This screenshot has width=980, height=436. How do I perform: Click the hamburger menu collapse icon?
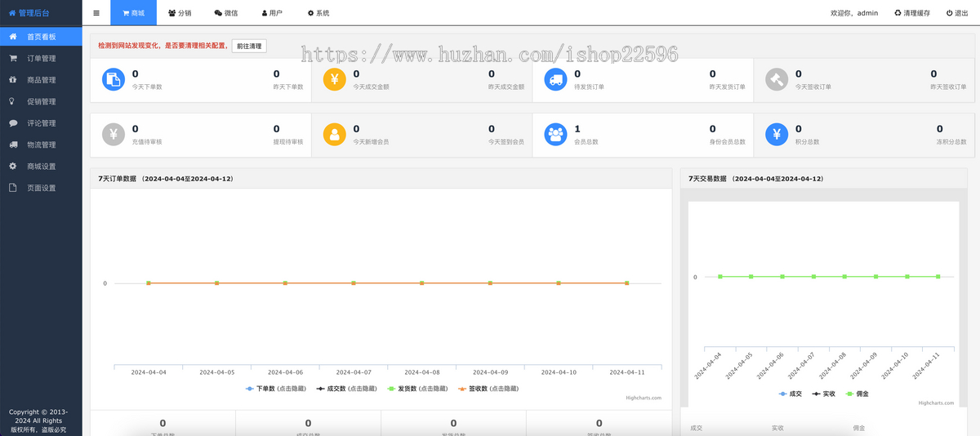tap(96, 13)
